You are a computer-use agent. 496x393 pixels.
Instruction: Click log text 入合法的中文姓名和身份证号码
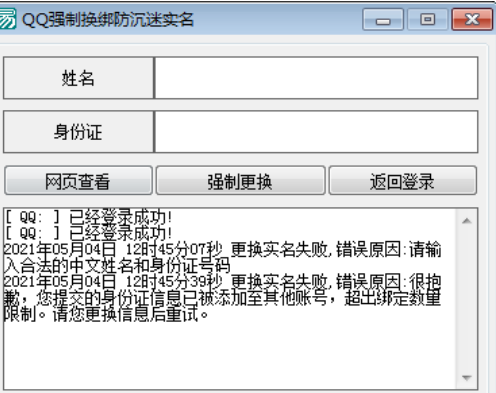pyautogui.click(x=117, y=265)
